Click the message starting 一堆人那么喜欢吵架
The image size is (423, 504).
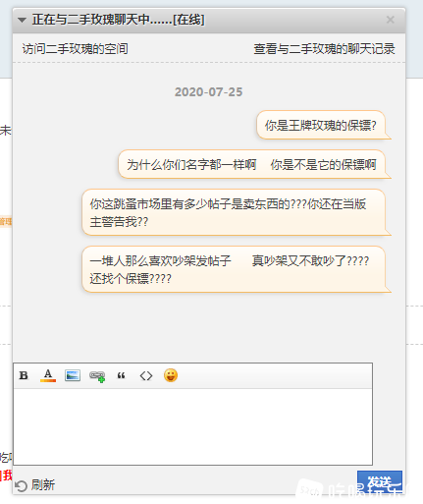click(x=234, y=269)
